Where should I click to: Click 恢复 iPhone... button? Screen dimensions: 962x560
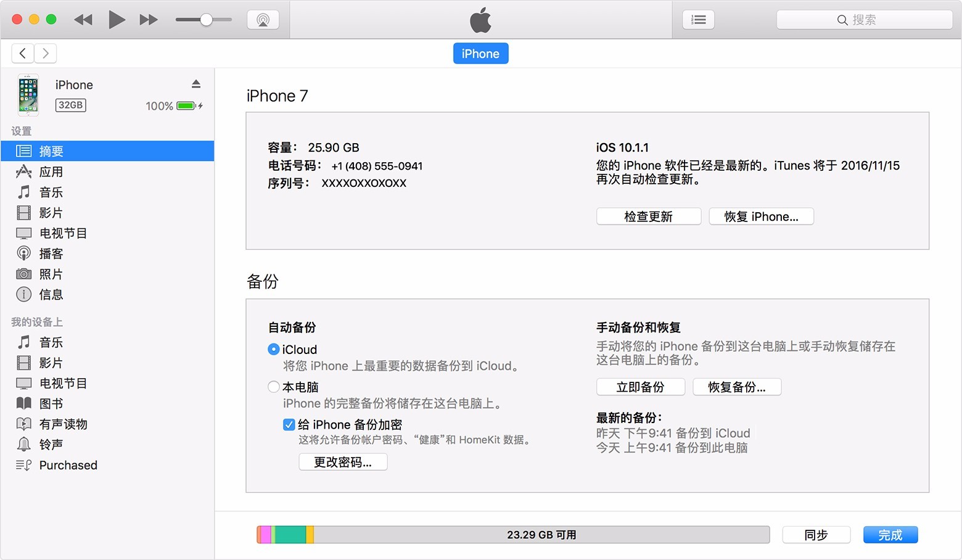[x=762, y=216]
